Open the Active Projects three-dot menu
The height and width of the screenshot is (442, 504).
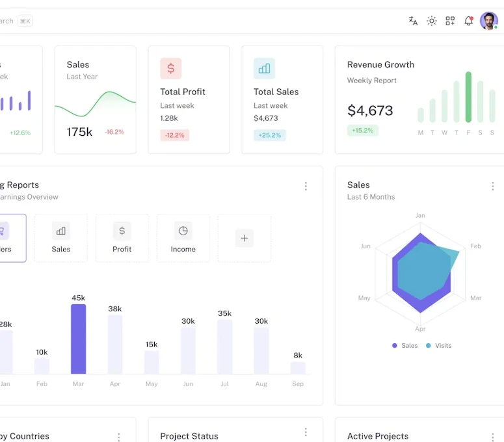coord(492,437)
